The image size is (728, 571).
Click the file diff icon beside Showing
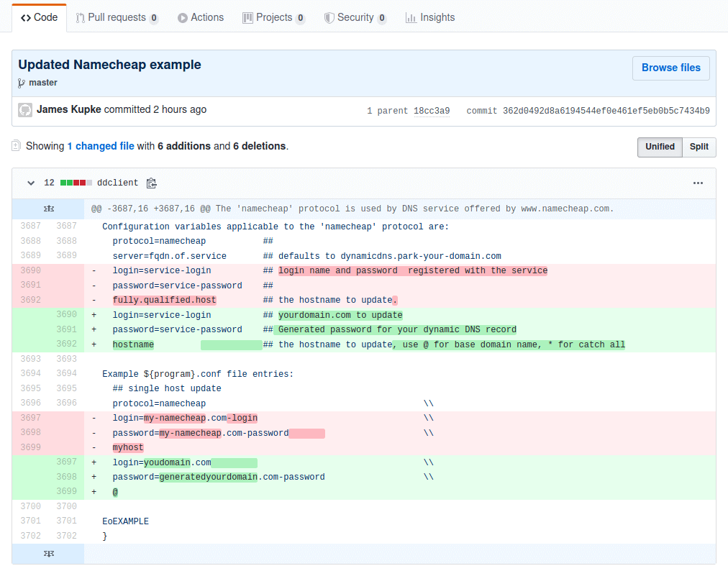click(17, 146)
